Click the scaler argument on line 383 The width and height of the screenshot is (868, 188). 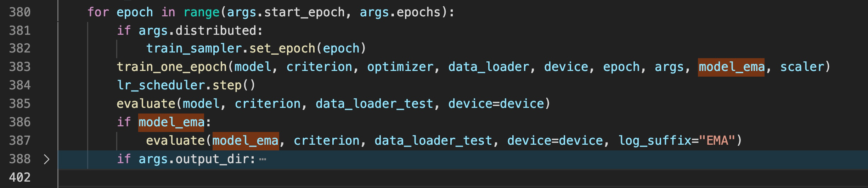coord(802,67)
